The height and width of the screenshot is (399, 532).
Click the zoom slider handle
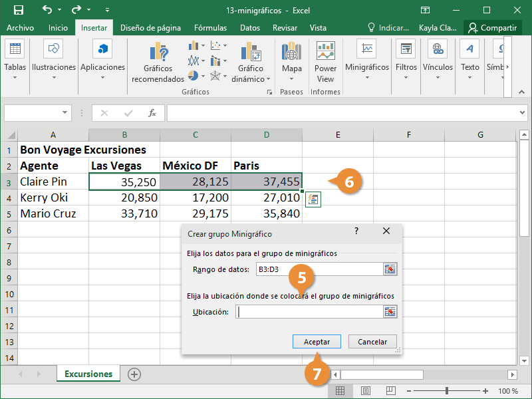click(x=447, y=391)
